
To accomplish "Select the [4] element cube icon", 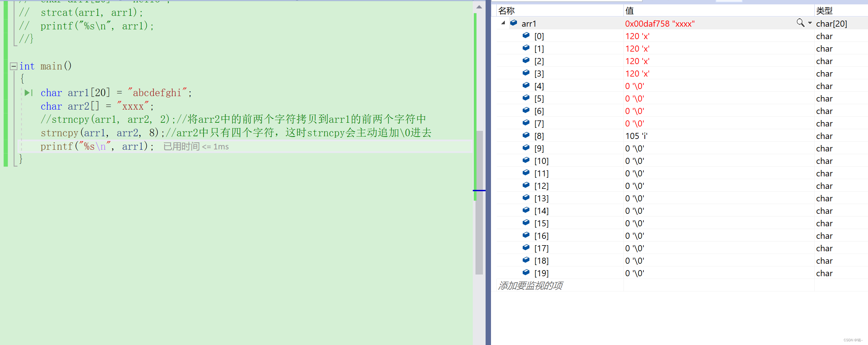I will pos(526,85).
